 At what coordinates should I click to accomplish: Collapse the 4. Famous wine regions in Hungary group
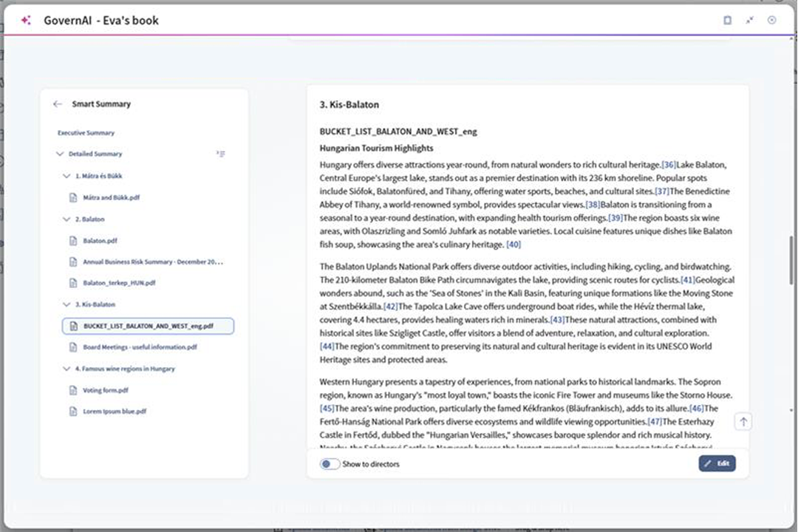click(66, 369)
